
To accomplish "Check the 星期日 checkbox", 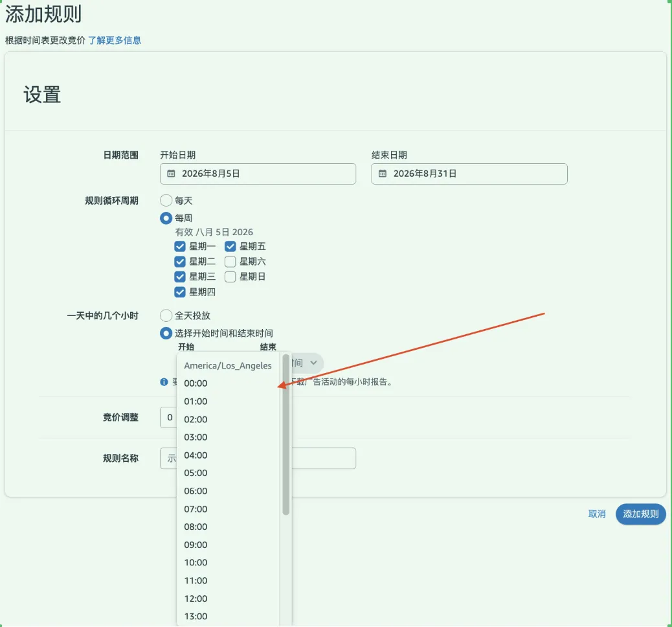I will 230,277.
